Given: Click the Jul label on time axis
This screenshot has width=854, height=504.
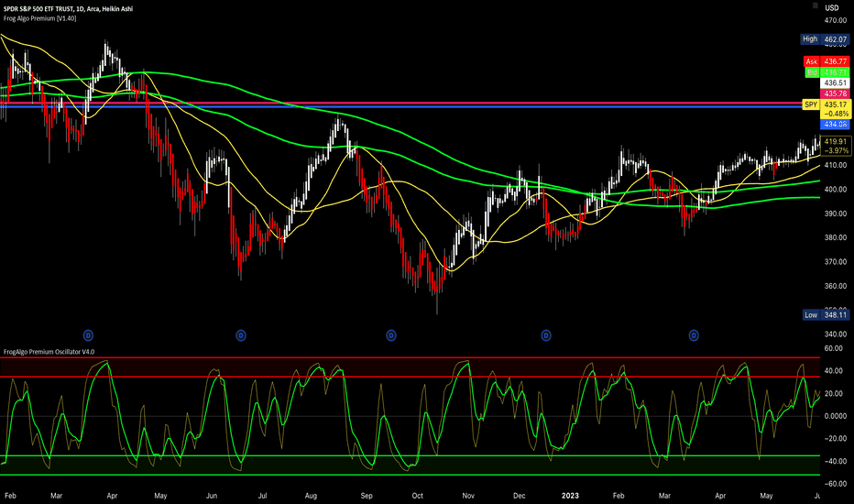Looking at the screenshot, I should tap(262, 496).
